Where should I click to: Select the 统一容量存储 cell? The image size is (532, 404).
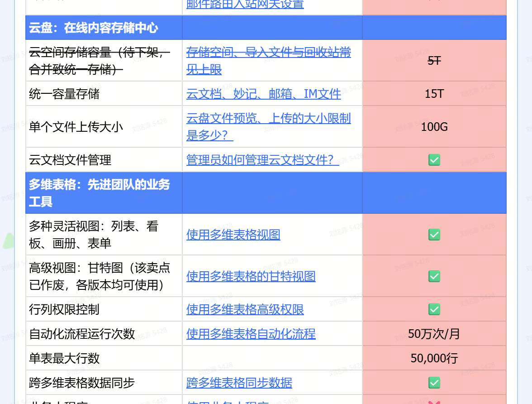tap(104, 94)
